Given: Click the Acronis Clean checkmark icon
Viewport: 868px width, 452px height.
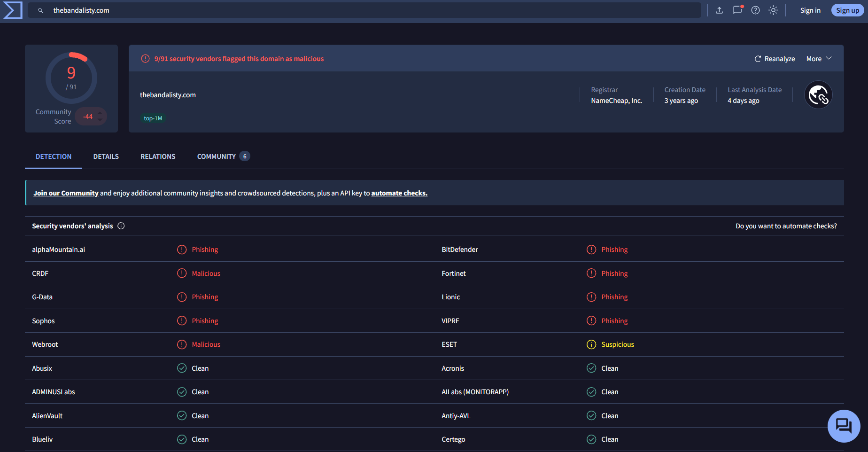Looking at the screenshot, I should [x=591, y=368].
